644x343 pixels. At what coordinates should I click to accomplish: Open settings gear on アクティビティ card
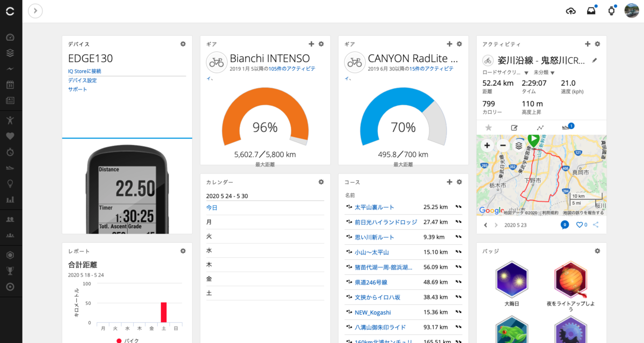pos(597,44)
